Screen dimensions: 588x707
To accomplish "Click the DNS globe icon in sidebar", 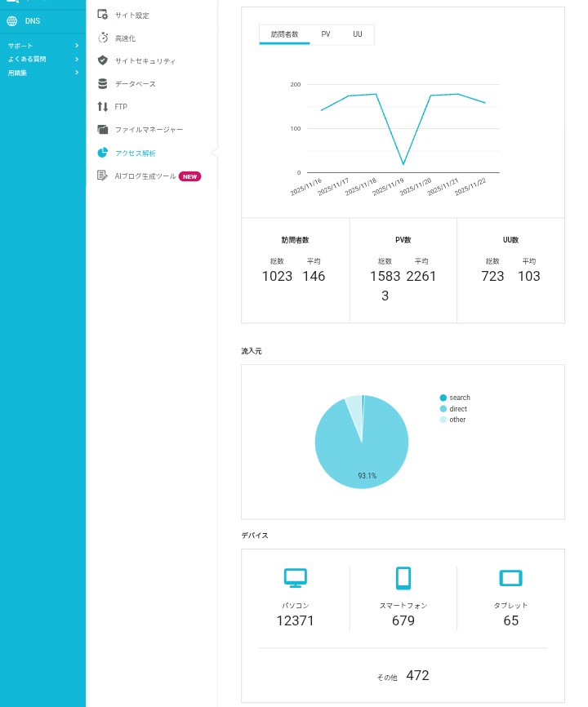I will pyautogui.click(x=12, y=20).
